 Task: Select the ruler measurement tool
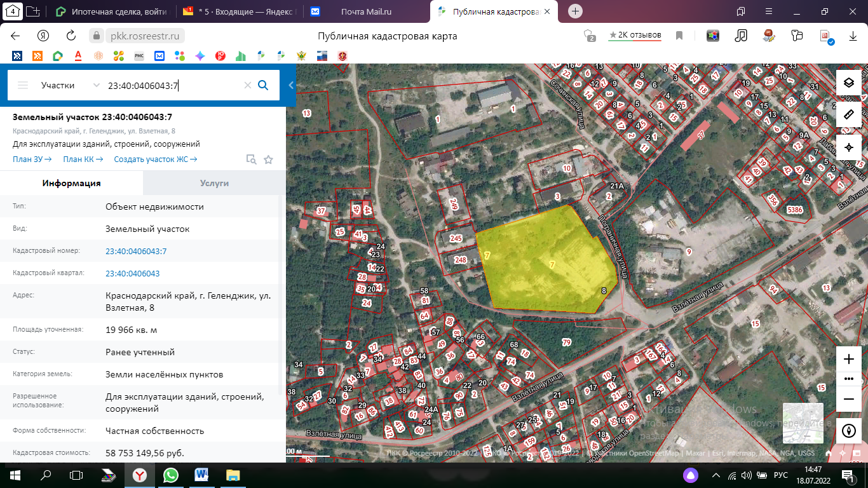[x=848, y=115]
